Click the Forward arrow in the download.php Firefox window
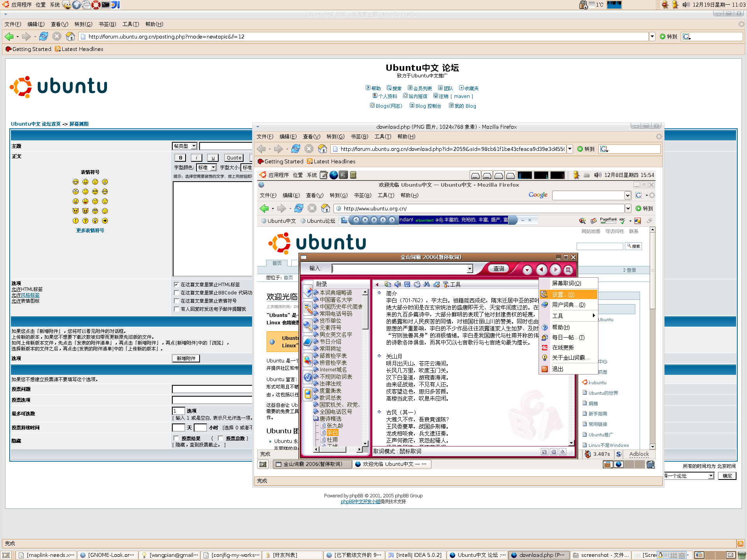The width and height of the screenshot is (747, 560). tap(278, 149)
